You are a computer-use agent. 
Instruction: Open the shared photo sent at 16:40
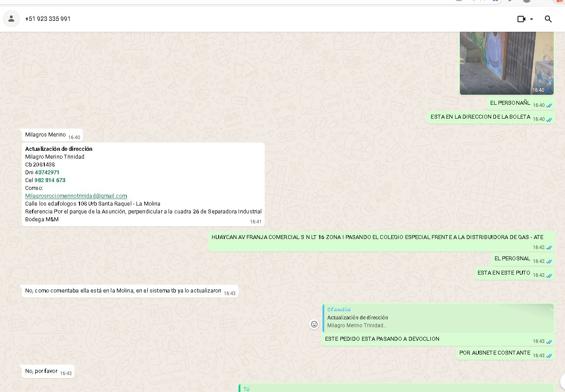point(506,61)
